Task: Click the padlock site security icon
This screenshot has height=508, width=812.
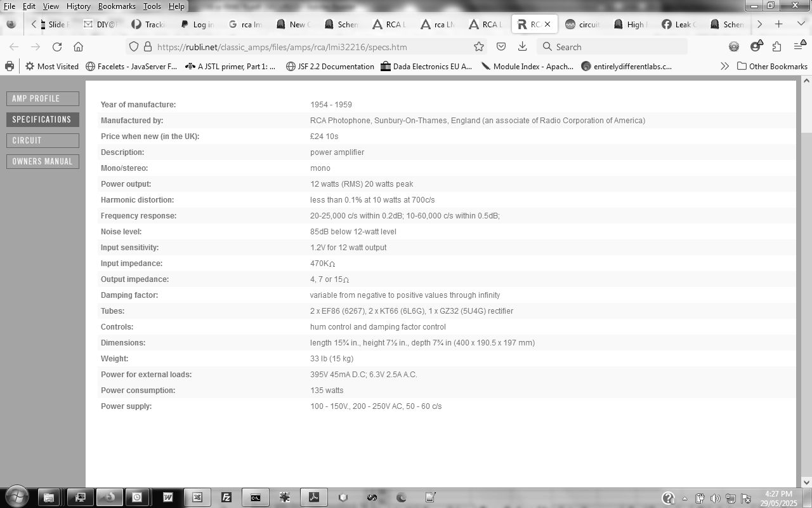Action: pos(147,46)
